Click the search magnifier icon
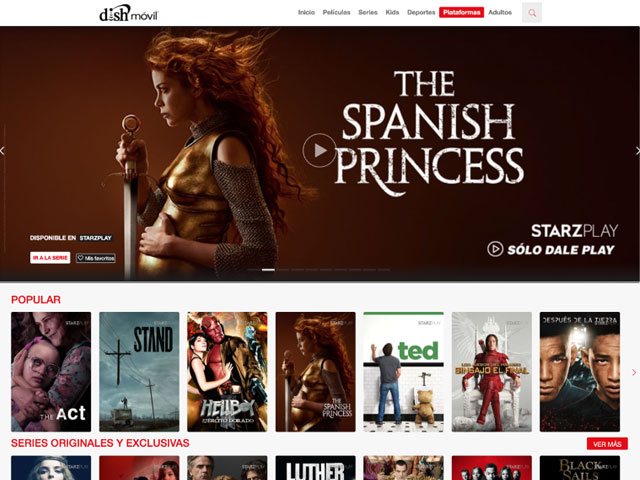Screen dimensions: 640x480 532,13
